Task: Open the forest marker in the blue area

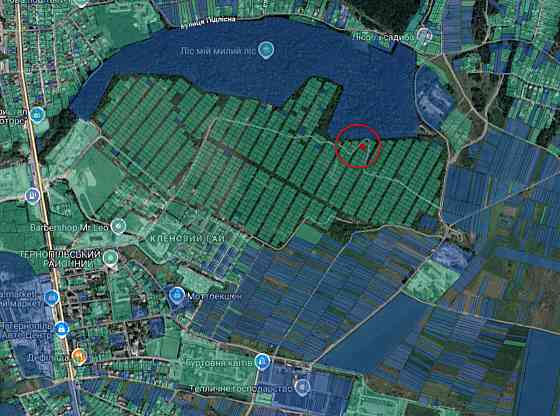Action: (266, 50)
